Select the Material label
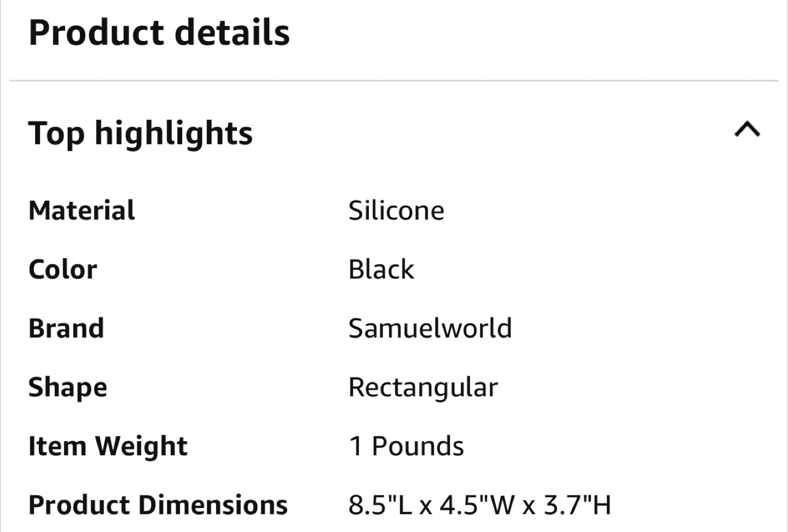Screen dimensions: 788x532 point(82,211)
